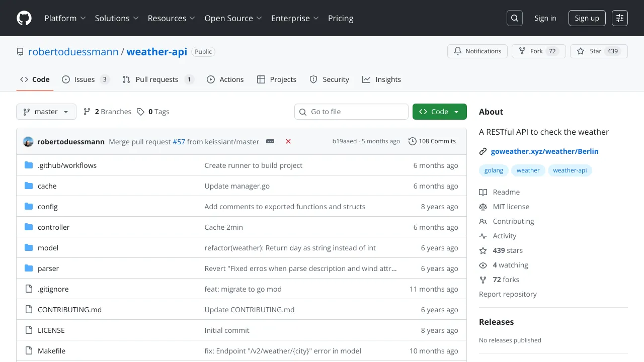Select the Code tab
Viewport: 644px width, 362px height.
(x=35, y=79)
